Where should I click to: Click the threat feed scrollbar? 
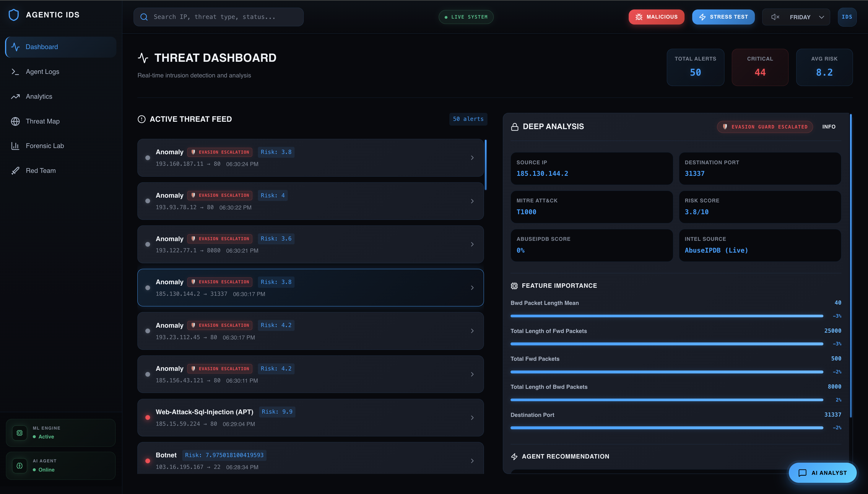486,165
